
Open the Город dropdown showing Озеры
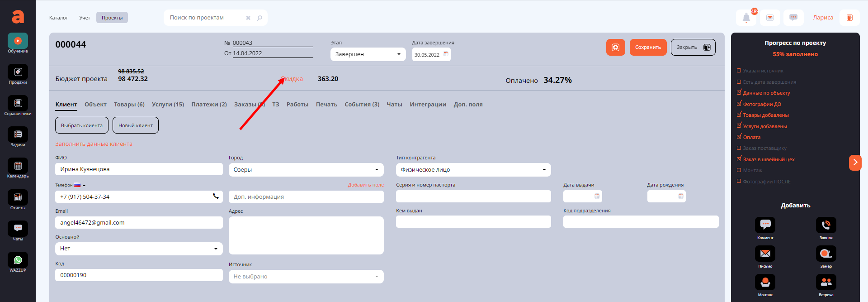coord(306,170)
